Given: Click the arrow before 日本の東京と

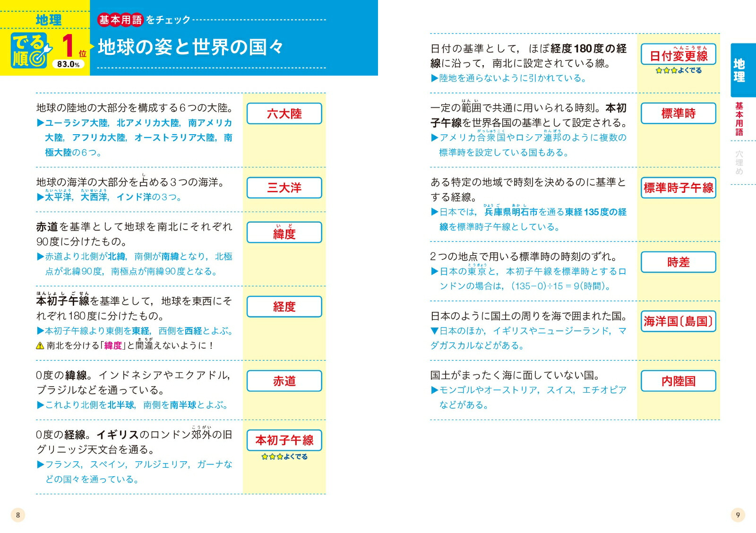Looking at the screenshot, I should (435, 271).
